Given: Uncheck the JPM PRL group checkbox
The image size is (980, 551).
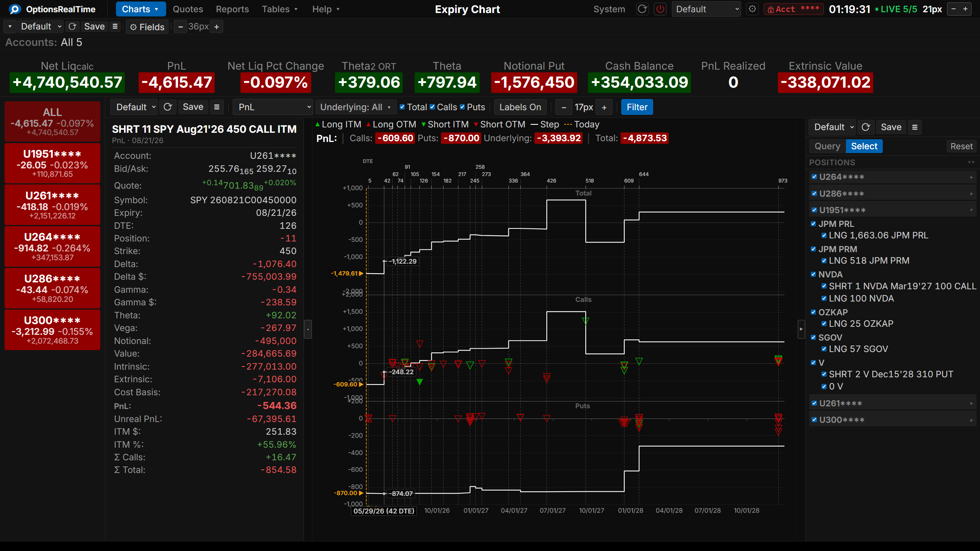Looking at the screenshot, I should click(813, 224).
